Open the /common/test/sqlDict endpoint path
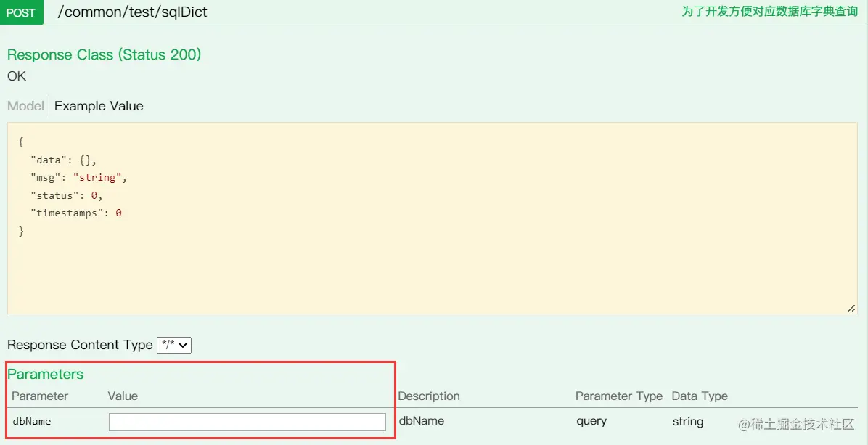Screen dimensions: 868x445 [x=132, y=12]
